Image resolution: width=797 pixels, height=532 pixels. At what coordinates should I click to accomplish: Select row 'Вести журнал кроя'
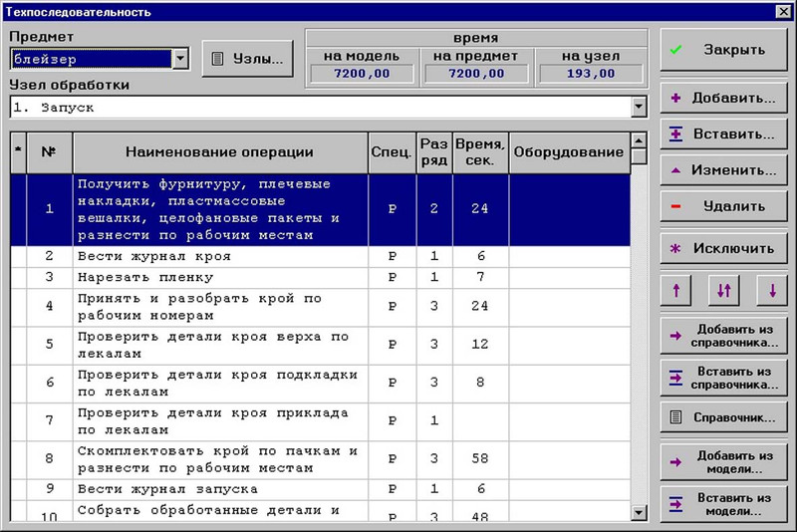point(320,257)
